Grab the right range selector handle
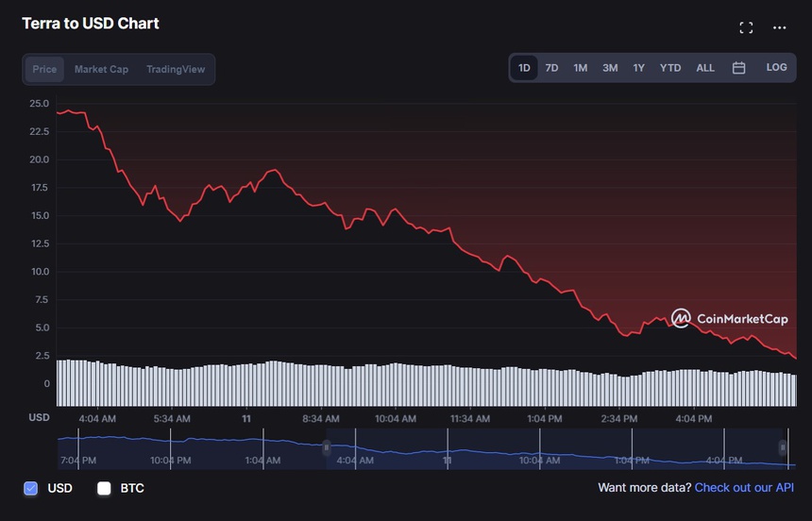 click(x=783, y=447)
